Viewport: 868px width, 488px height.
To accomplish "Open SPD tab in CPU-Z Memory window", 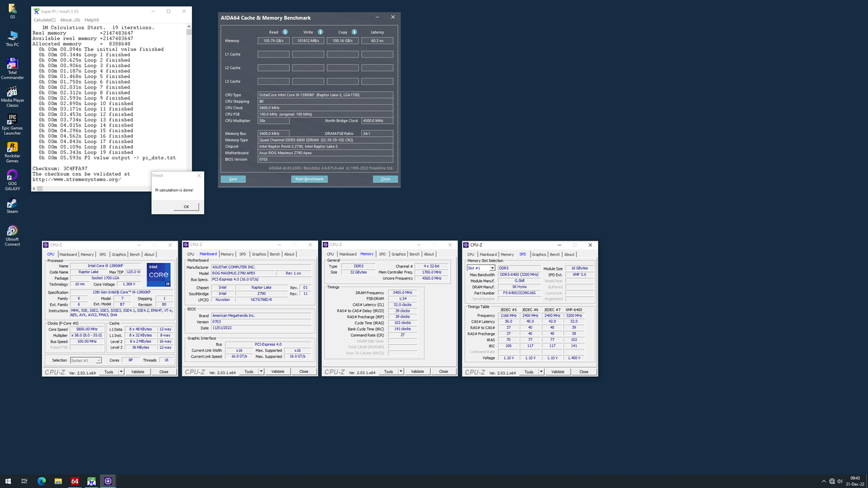I will point(382,254).
